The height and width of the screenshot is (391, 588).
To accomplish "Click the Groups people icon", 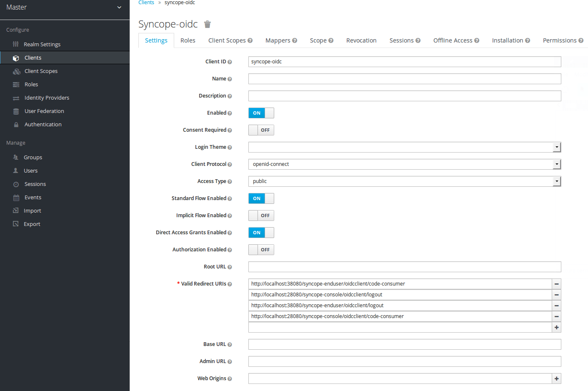I will click(16, 157).
